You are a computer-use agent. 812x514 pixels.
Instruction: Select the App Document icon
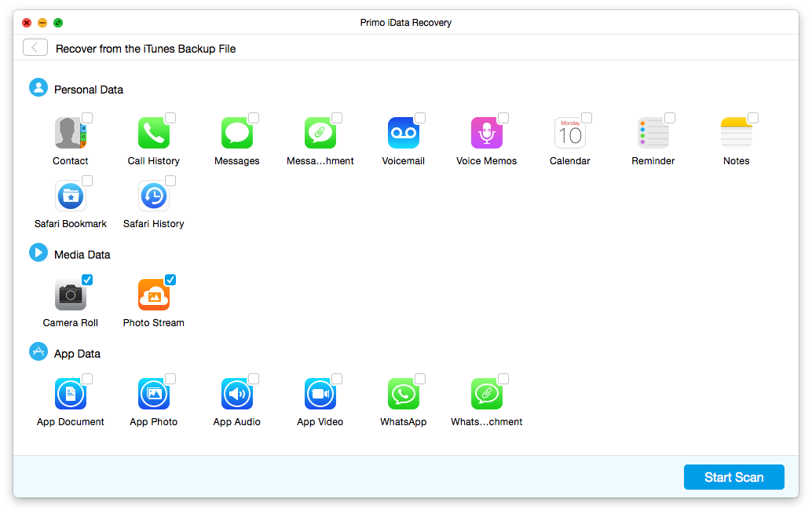(71, 394)
